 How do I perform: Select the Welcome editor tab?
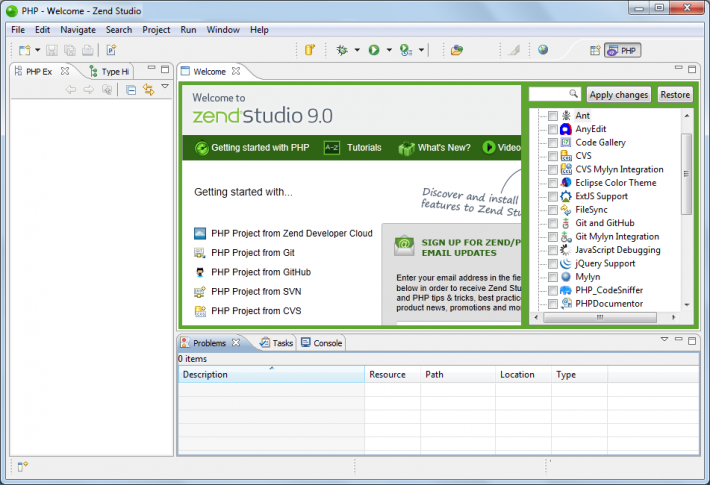(x=210, y=72)
